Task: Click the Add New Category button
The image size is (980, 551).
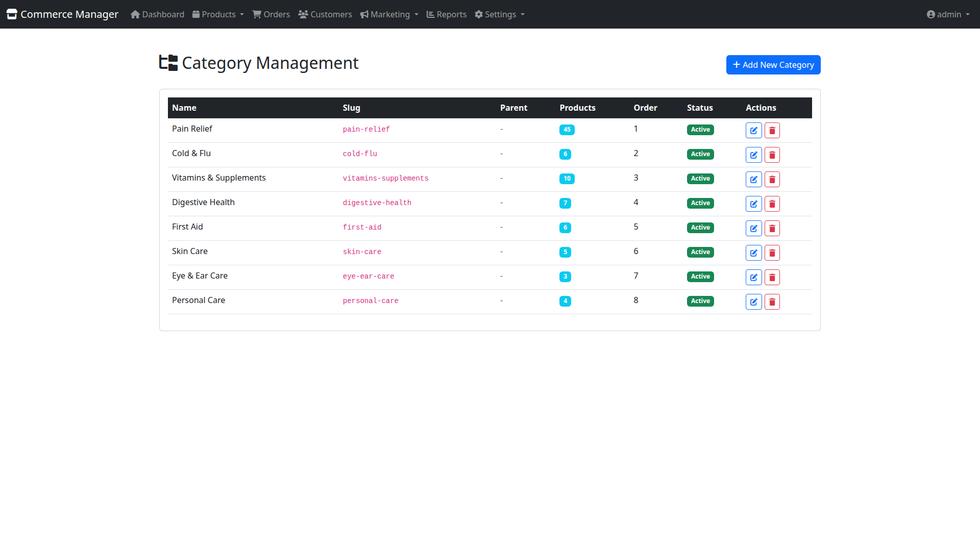Action: click(773, 65)
